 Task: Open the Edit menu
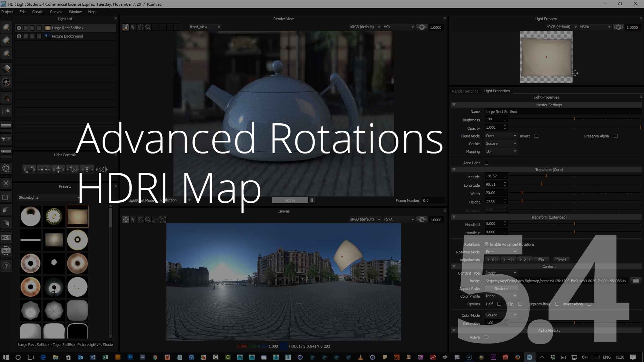[23, 12]
